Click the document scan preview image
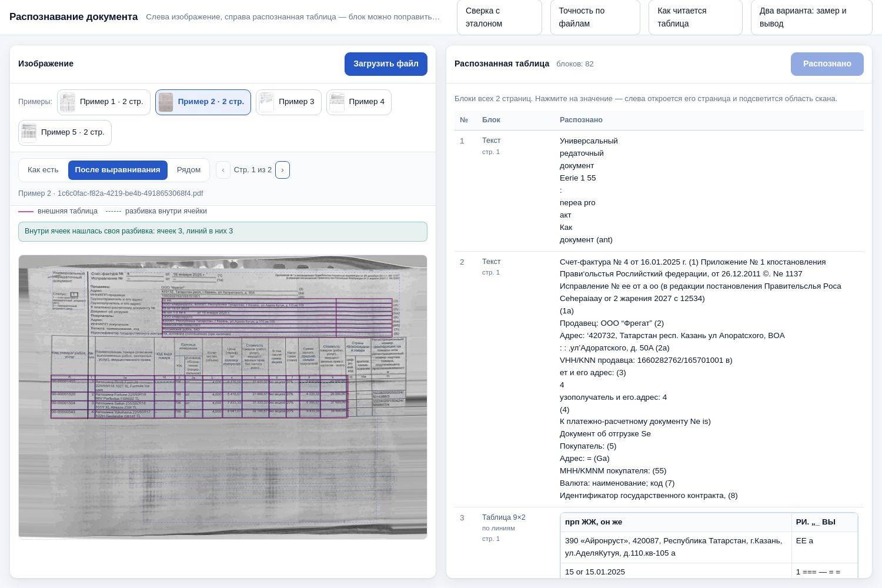This screenshot has height=588, width=882. pyautogui.click(x=223, y=397)
